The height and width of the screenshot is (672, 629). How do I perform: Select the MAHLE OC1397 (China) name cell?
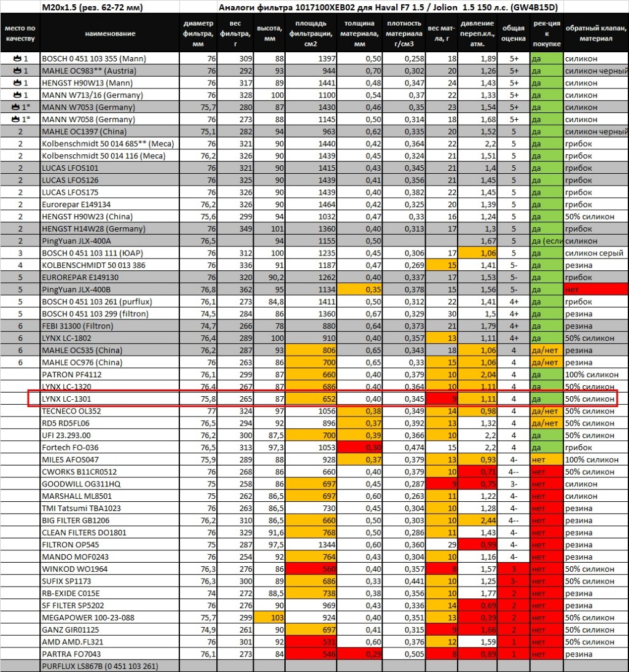[x=110, y=131]
